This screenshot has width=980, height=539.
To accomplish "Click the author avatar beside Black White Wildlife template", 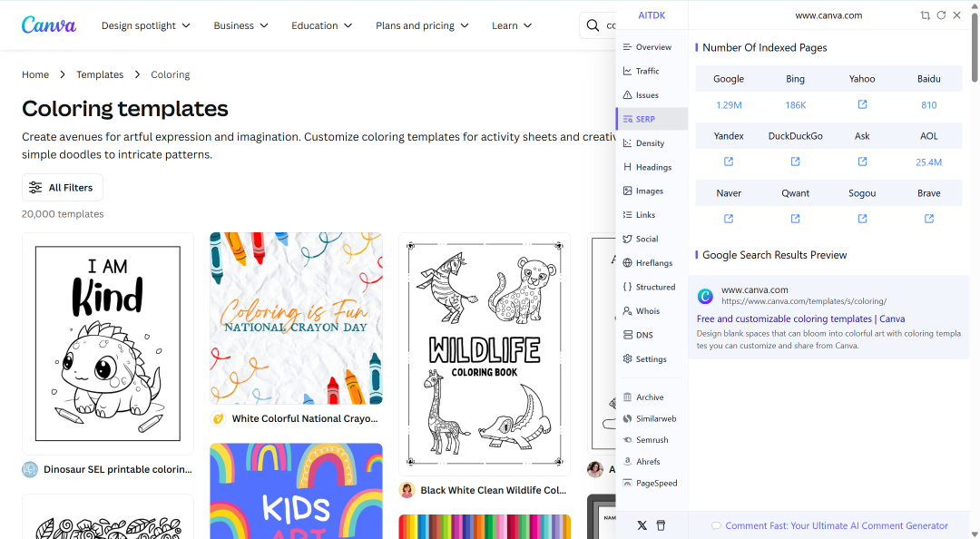I will [x=407, y=490].
